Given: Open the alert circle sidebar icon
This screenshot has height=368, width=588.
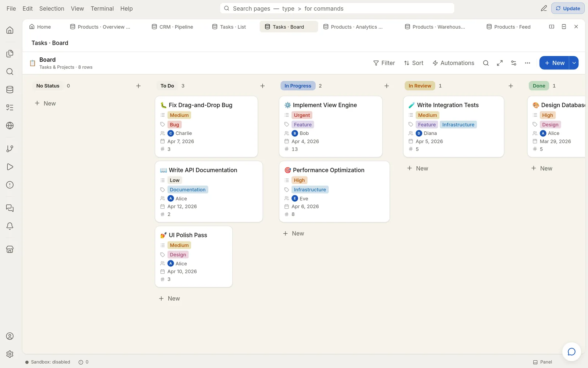Looking at the screenshot, I should (x=10, y=185).
